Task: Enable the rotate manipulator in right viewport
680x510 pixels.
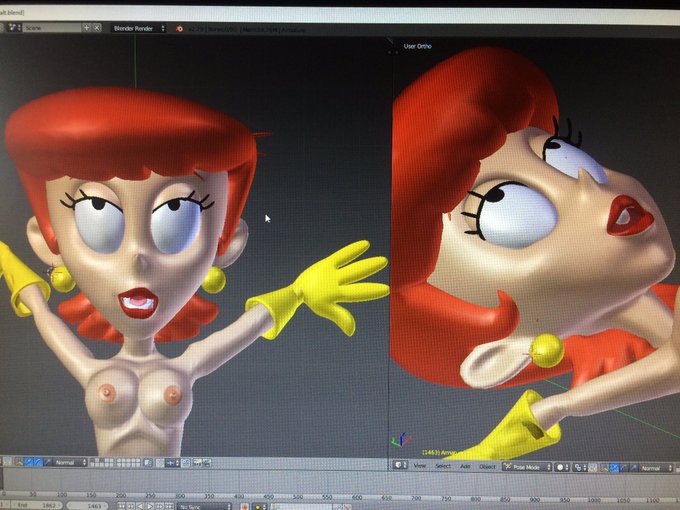Action: (x=624, y=468)
